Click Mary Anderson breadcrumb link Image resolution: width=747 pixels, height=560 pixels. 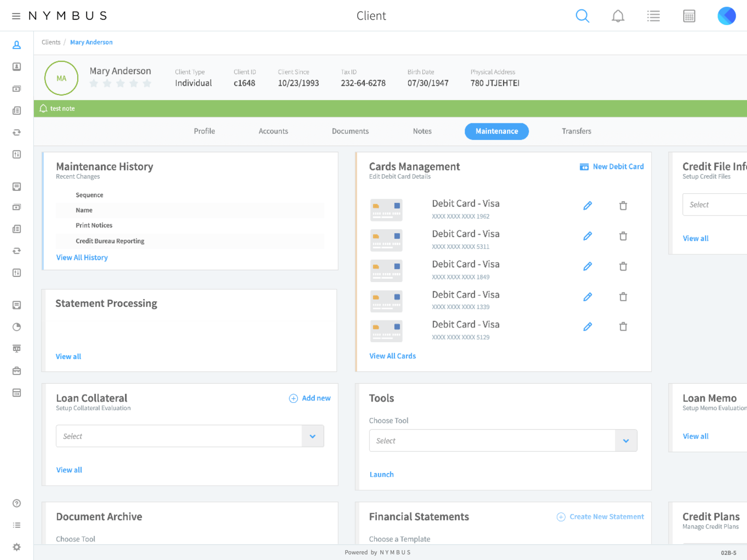pyautogui.click(x=91, y=42)
